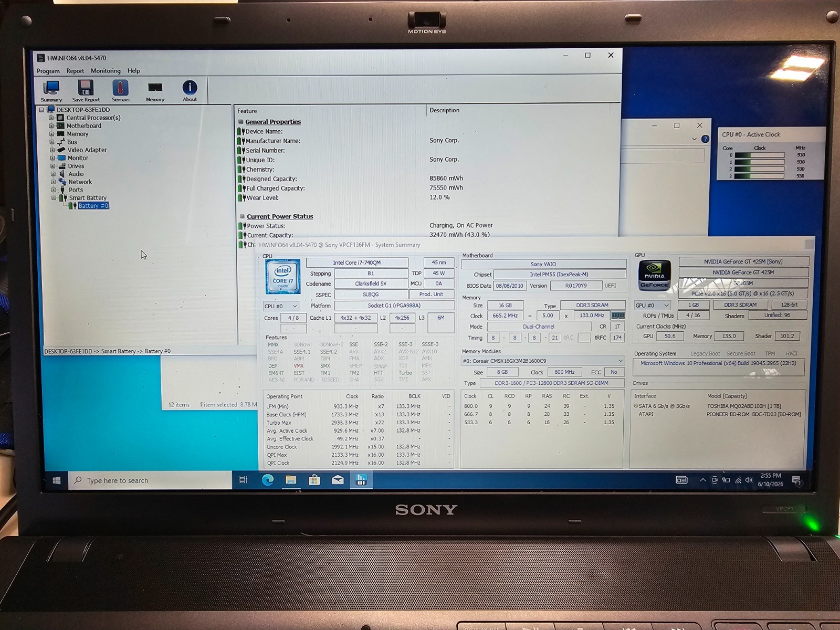Open the Report menu

coord(75,71)
